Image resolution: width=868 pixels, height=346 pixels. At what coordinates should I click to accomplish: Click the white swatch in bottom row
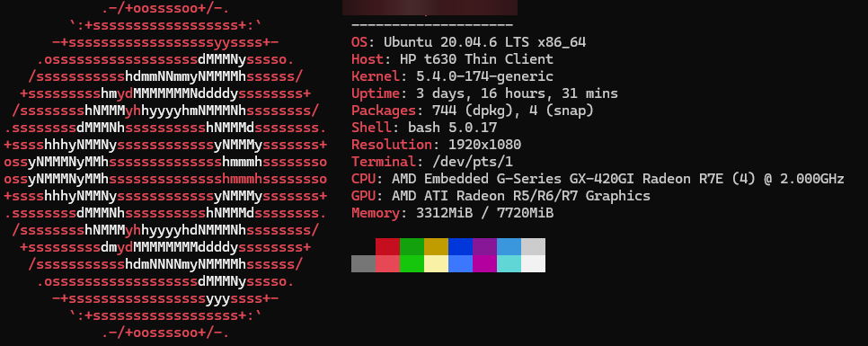pyautogui.click(x=533, y=263)
